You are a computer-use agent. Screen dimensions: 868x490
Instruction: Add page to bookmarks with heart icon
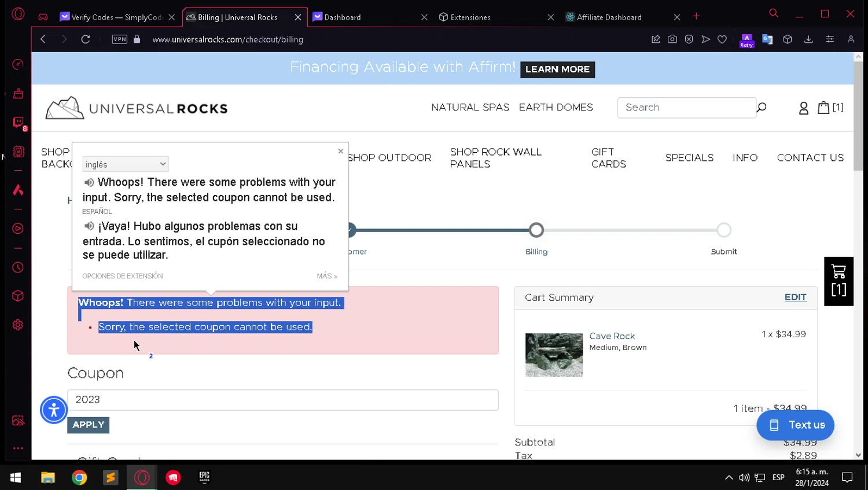722,39
